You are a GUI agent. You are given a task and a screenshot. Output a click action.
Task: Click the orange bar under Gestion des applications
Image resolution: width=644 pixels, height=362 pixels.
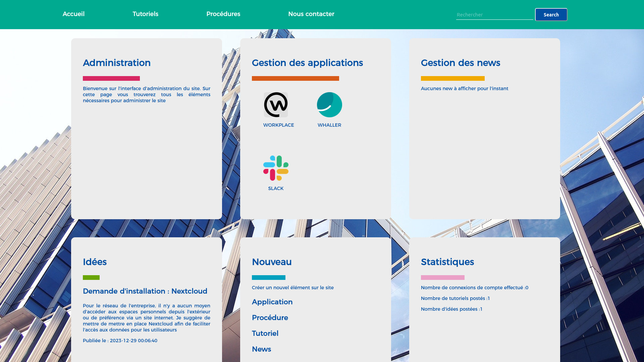(295, 78)
